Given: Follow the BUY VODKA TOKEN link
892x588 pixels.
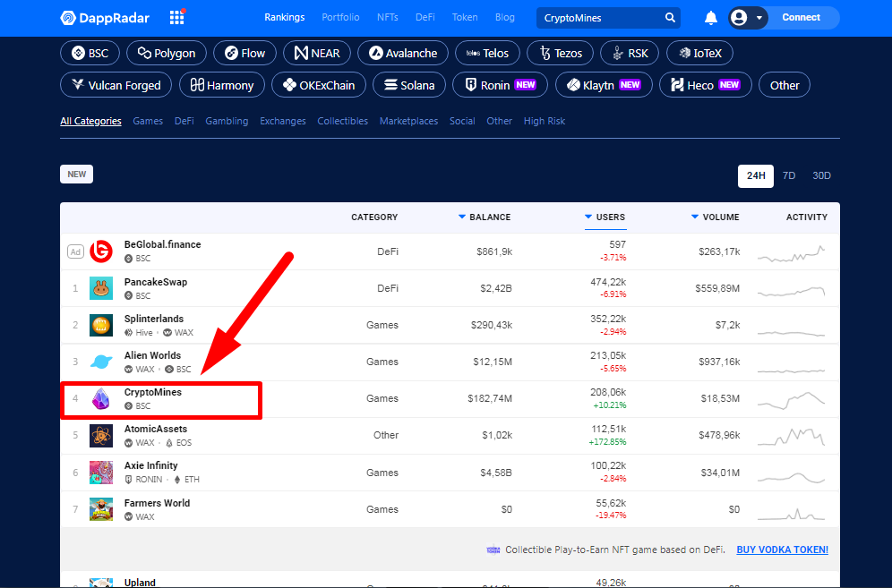Looking at the screenshot, I should pos(782,550).
